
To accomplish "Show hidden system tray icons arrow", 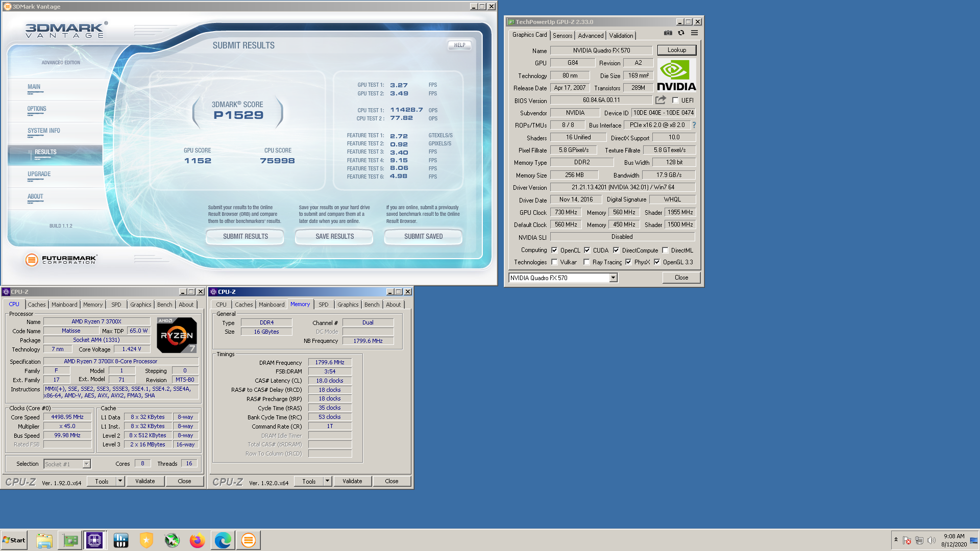I will click(x=896, y=540).
